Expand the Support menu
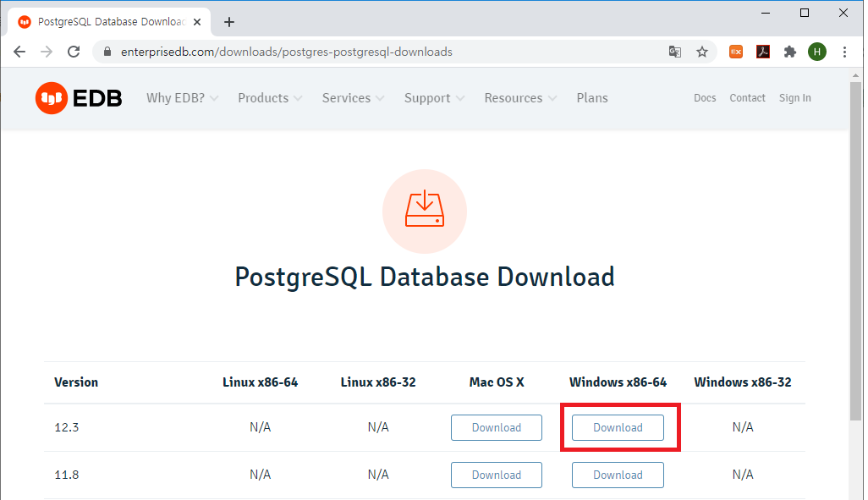This screenshot has width=868, height=500. tap(434, 98)
